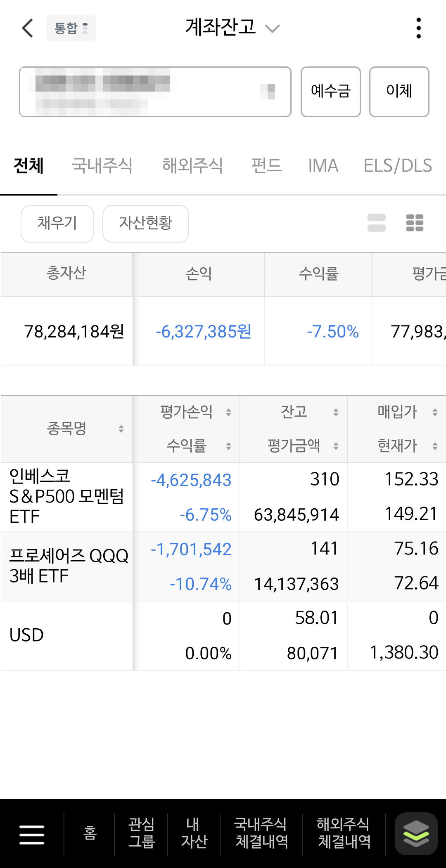The width and height of the screenshot is (446, 868).
Task: Open the three-dot more options menu
Action: (x=419, y=28)
